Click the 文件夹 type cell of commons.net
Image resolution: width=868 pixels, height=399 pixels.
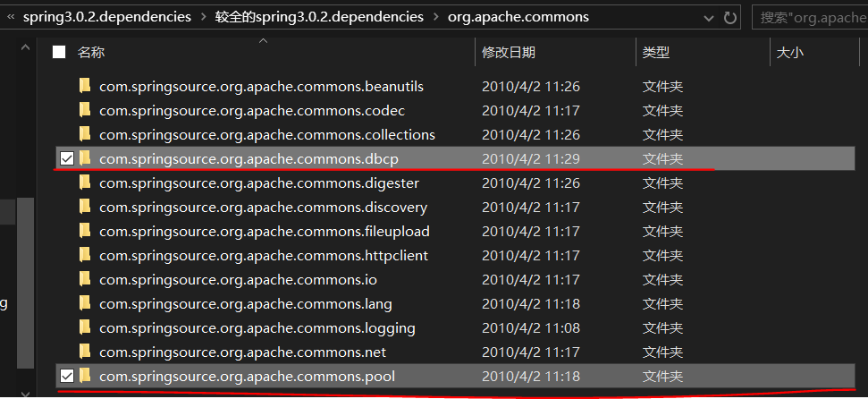point(662,352)
